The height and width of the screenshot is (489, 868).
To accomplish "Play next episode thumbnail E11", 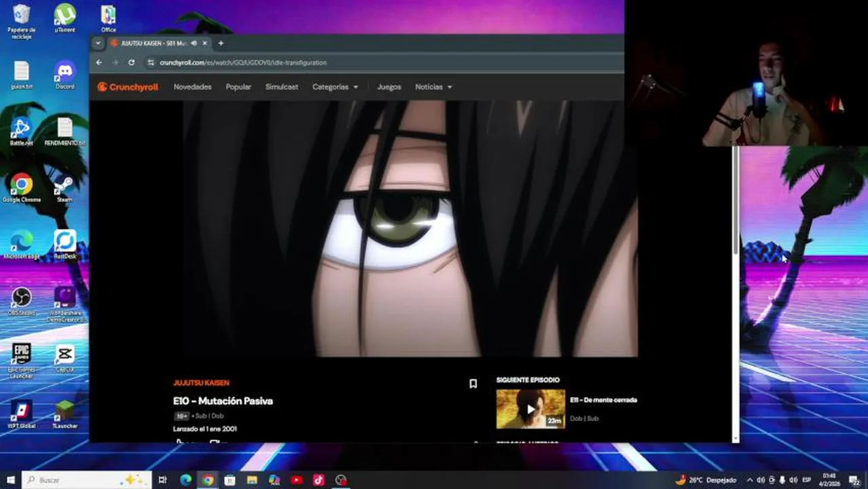I will 530,409.
